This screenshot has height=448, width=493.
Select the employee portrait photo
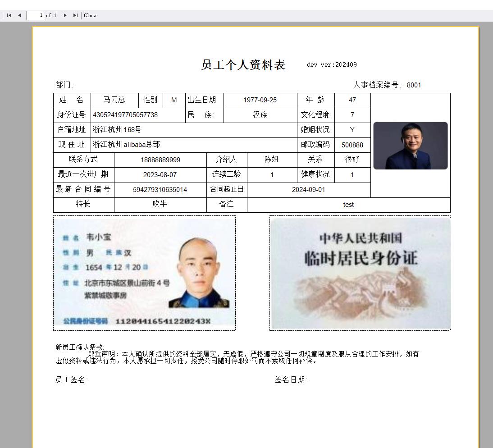[410, 145]
